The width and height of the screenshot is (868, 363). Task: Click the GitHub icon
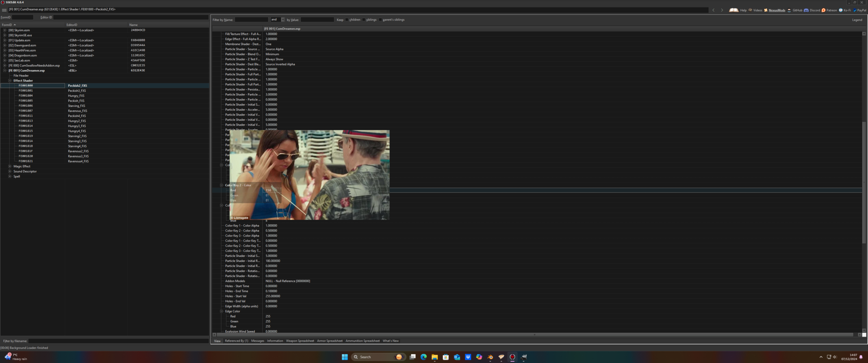pos(789,10)
